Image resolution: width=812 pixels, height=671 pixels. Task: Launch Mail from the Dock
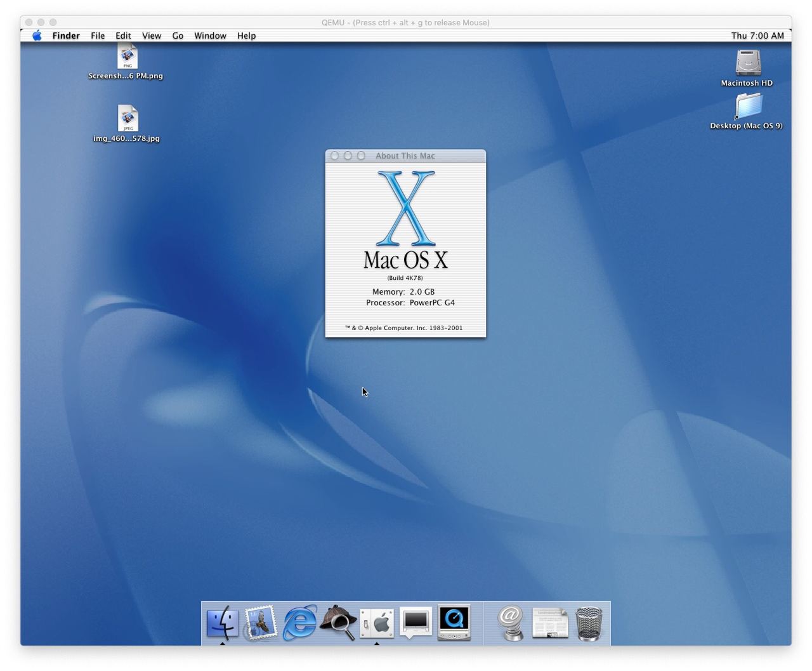(x=261, y=623)
